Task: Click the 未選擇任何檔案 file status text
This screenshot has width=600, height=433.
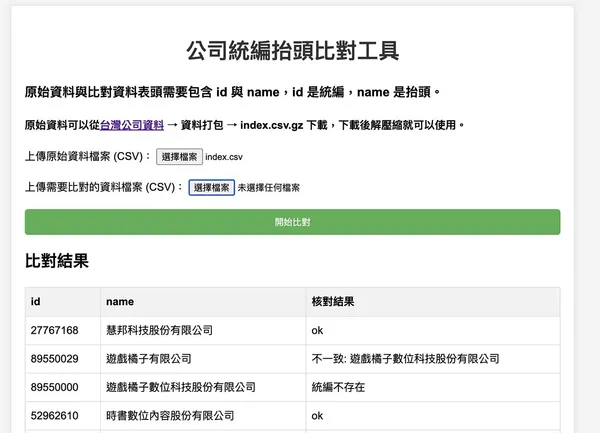Action: (268, 187)
